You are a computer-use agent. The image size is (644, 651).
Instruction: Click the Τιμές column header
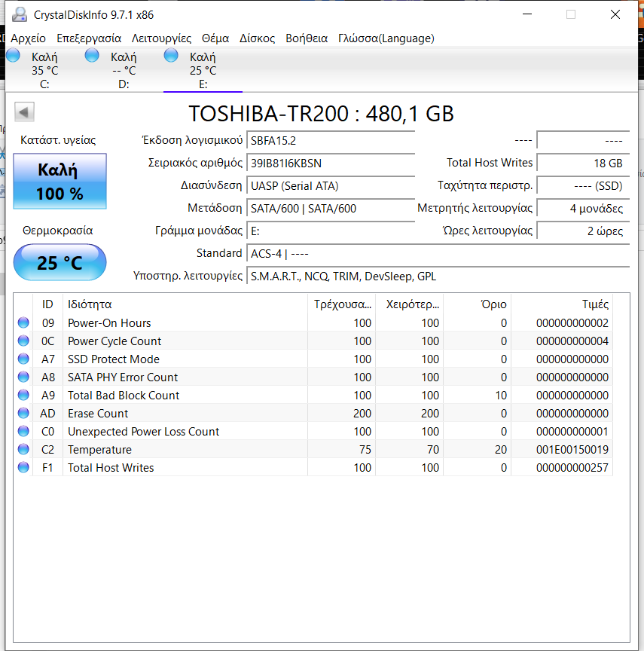[594, 304]
